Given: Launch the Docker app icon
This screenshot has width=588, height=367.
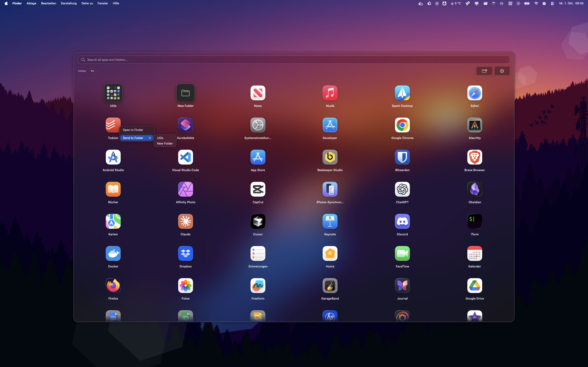Looking at the screenshot, I should click(113, 253).
